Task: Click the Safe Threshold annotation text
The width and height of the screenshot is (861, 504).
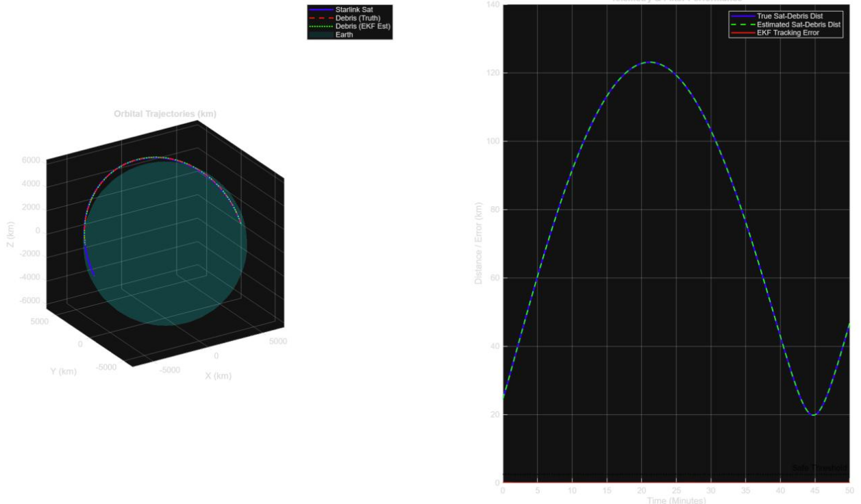Action: click(x=819, y=468)
